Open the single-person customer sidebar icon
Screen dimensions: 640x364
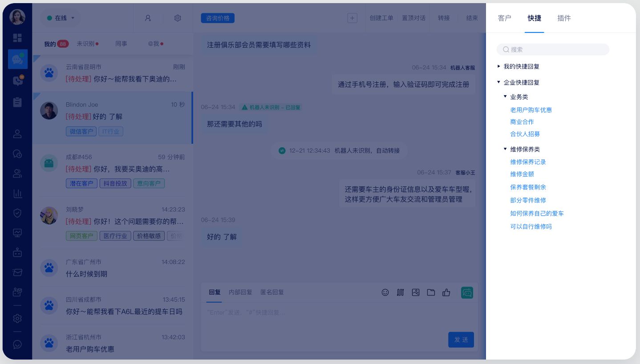[17, 134]
